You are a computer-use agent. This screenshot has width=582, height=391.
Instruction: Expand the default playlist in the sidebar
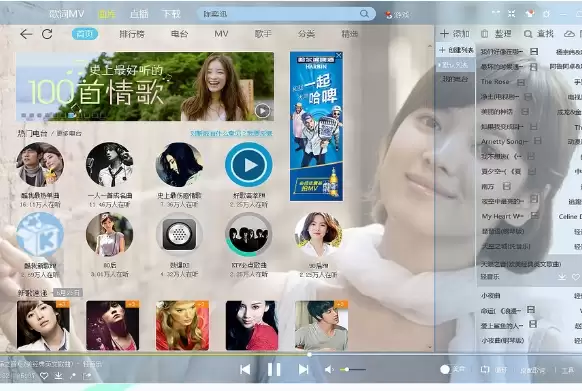pos(455,65)
